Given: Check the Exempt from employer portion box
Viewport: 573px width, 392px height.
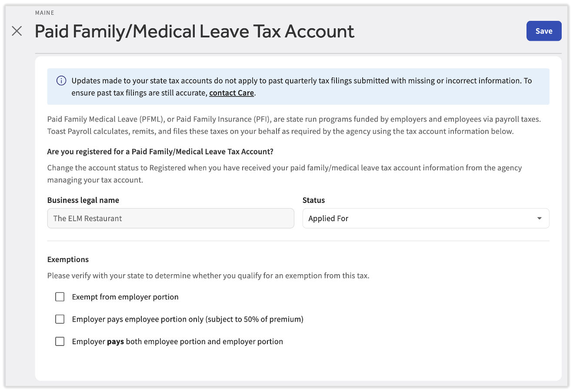Looking at the screenshot, I should pyautogui.click(x=60, y=297).
